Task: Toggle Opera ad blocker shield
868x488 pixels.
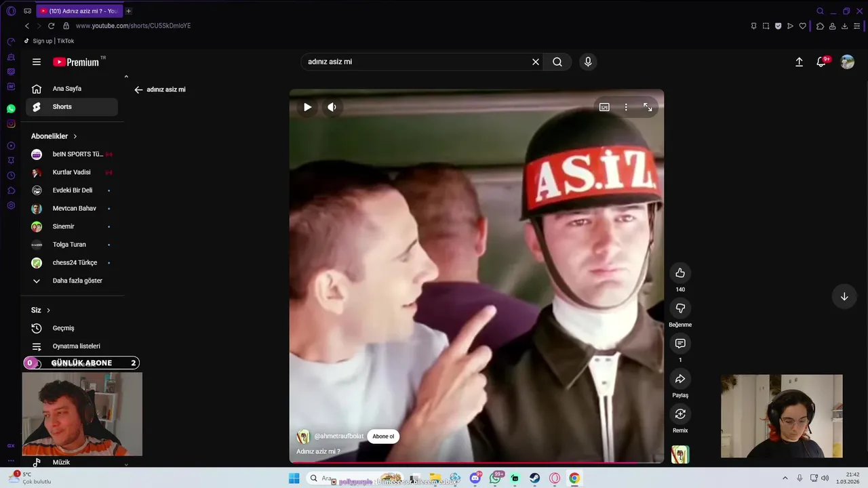Action: pyautogui.click(x=778, y=26)
